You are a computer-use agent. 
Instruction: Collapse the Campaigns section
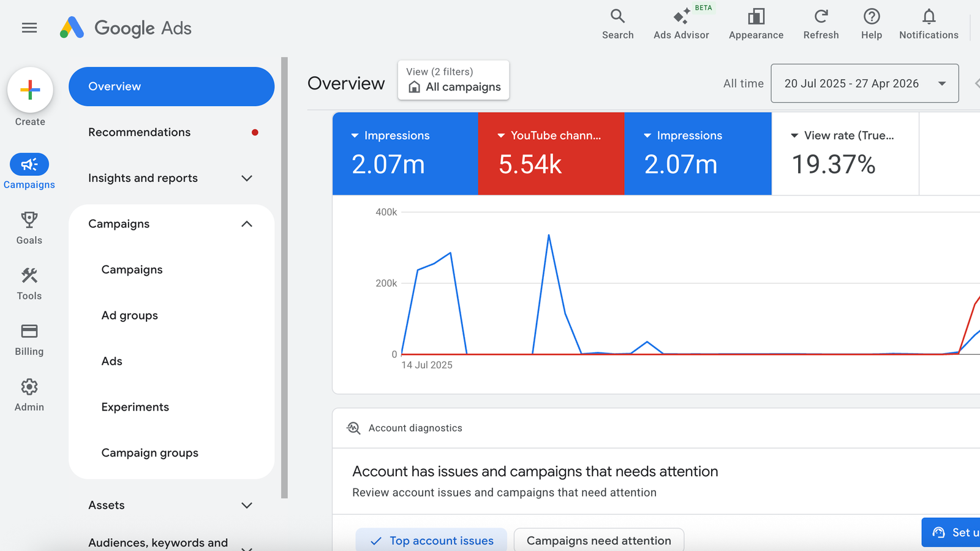247,224
